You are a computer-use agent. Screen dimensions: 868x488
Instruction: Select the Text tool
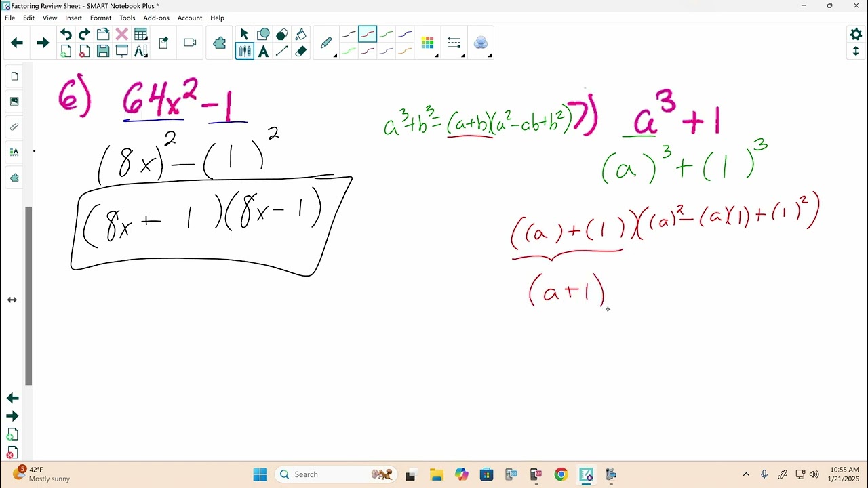tap(264, 51)
